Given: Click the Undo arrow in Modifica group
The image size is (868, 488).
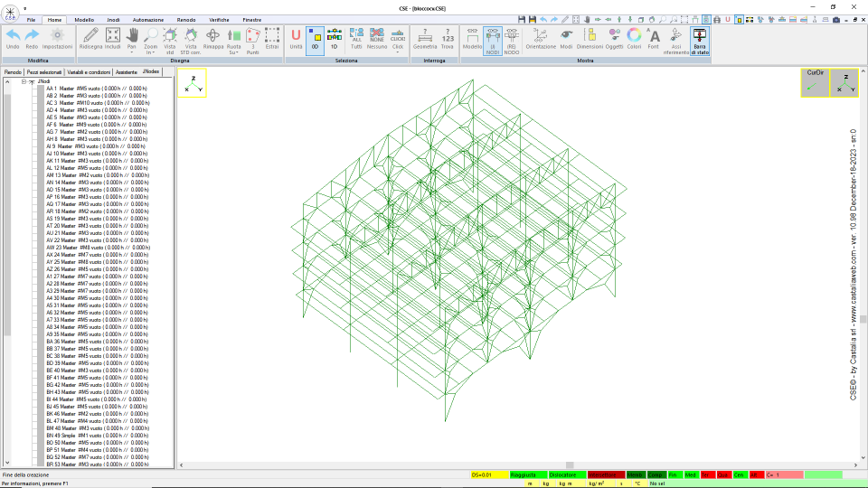Looking at the screenshot, I should pos(13,39).
